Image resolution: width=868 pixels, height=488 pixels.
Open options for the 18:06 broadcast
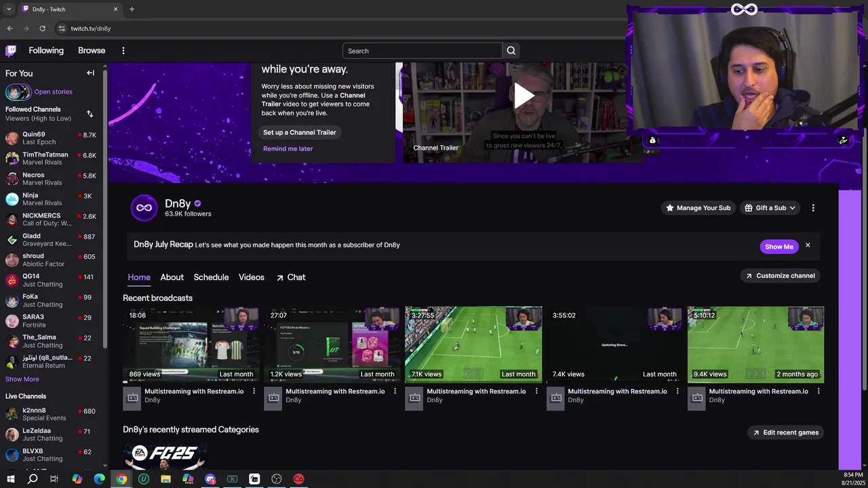[254, 391]
